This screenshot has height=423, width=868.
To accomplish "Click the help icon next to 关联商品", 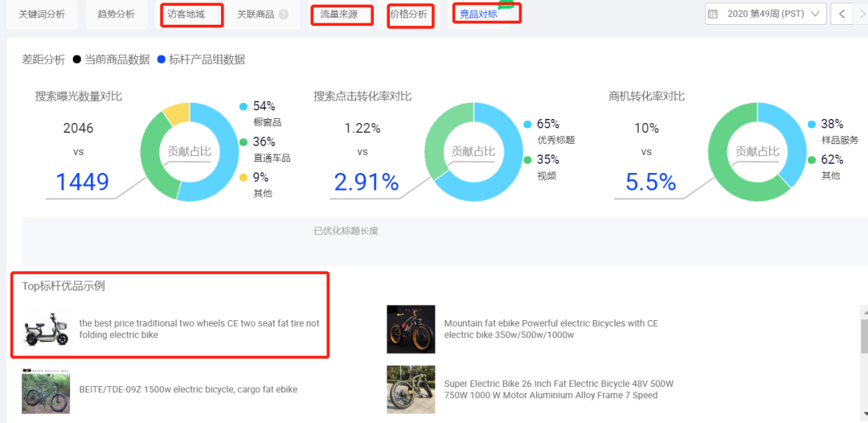I will coord(284,14).
